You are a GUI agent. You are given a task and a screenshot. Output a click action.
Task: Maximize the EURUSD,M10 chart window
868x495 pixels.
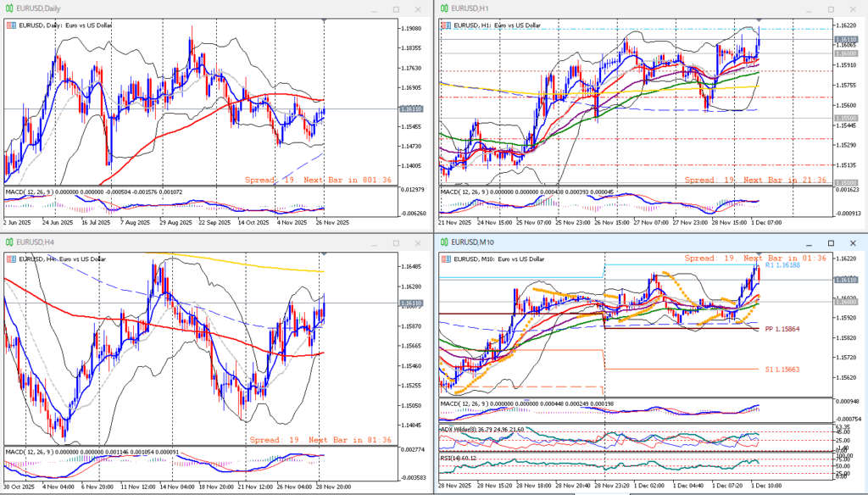point(830,242)
